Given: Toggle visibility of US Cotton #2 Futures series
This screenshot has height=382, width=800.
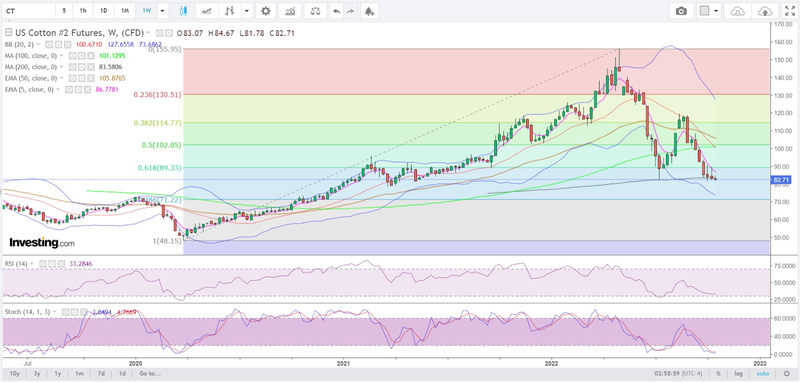Looking at the screenshot, I should point(160,33).
